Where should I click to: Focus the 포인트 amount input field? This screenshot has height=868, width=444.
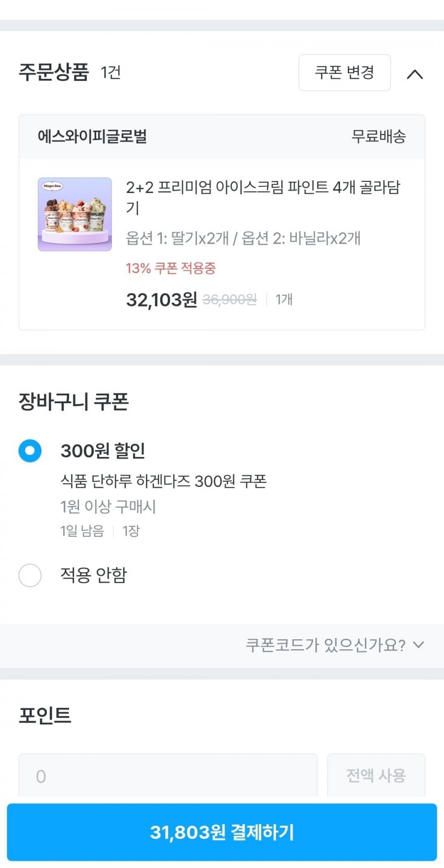[168, 776]
